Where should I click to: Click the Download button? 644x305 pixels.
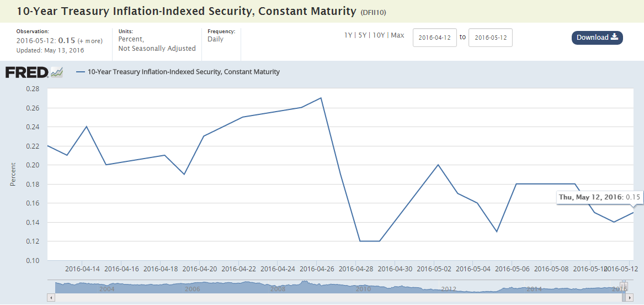point(597,38)
